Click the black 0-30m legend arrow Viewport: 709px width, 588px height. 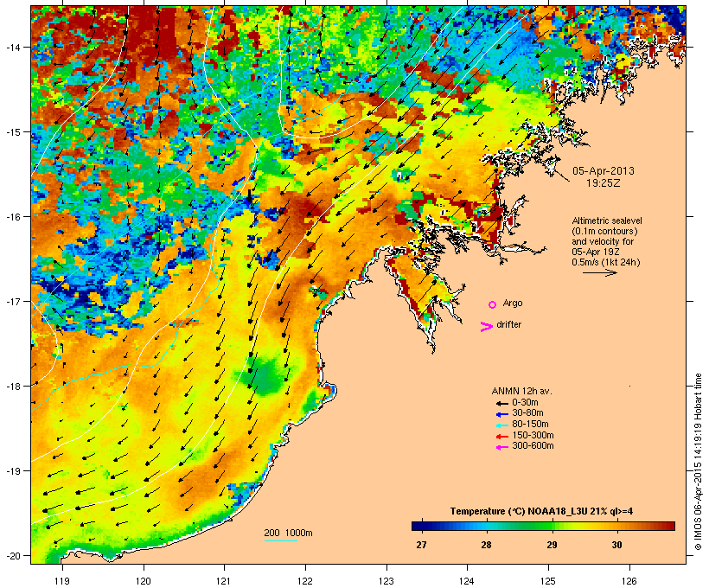[x=502, y=403]
